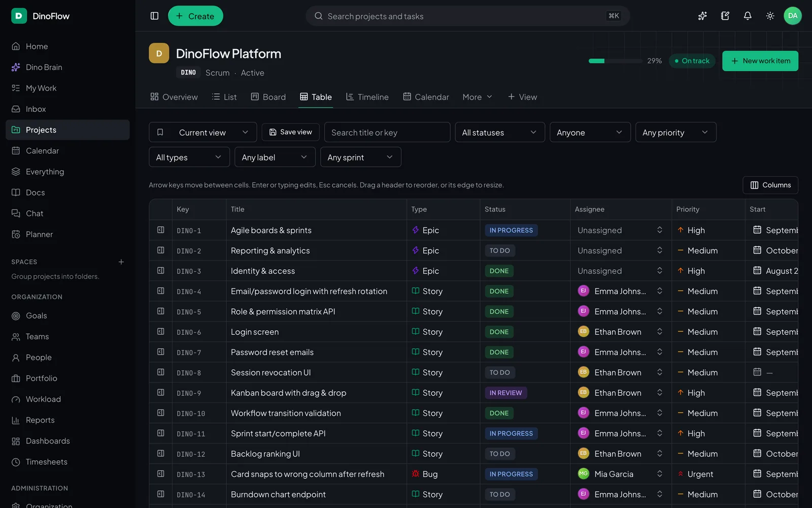Click the IN REVIEW status of DINO-9
Image resolution: width=812 pixels, height=508 pixels.
tap(506, 393)
